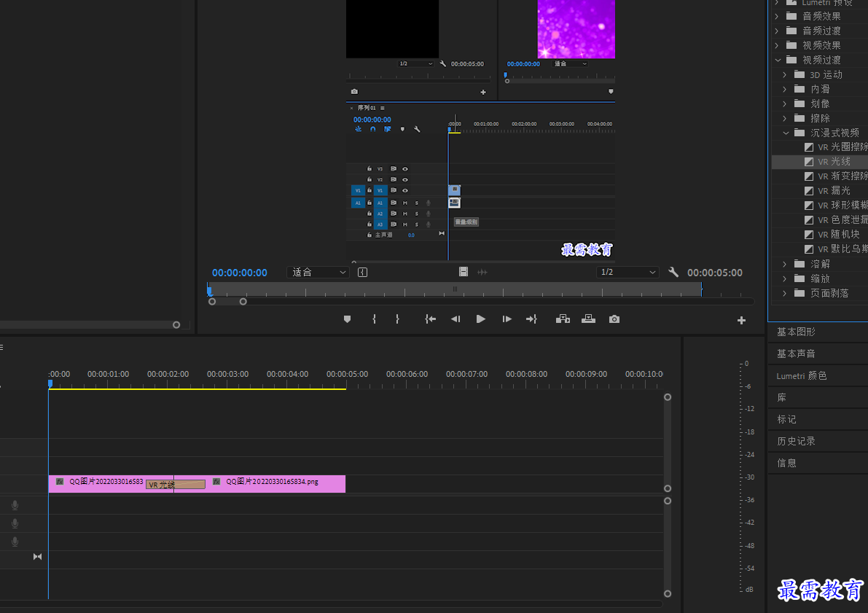Expand the 内滑 folder
Screen dimensions: 868x613
click(x=784, y=89)
